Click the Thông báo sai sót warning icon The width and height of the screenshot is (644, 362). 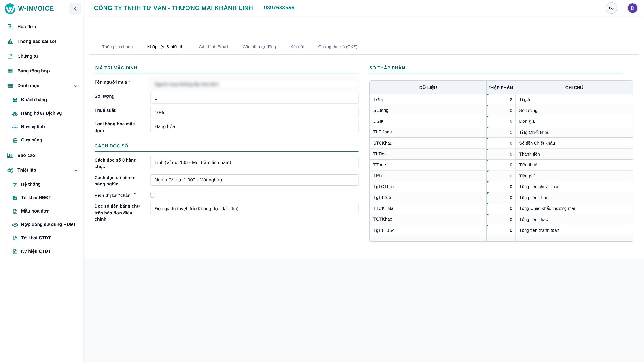(10, 42)
